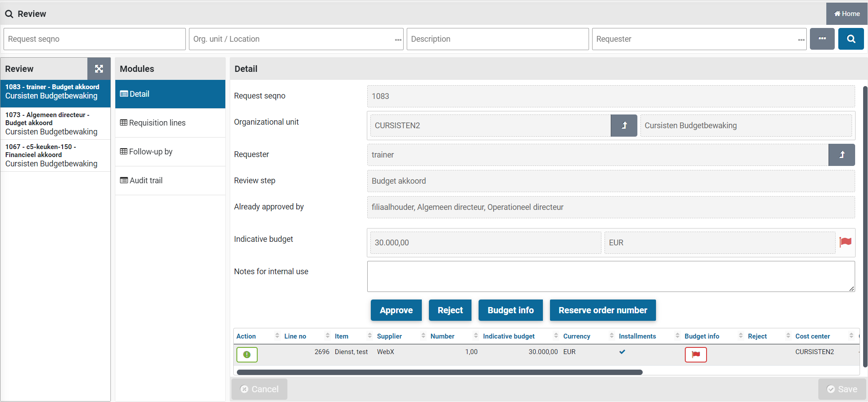
Task: Click the green action icon on line 2696
Action: pos(247,355)
